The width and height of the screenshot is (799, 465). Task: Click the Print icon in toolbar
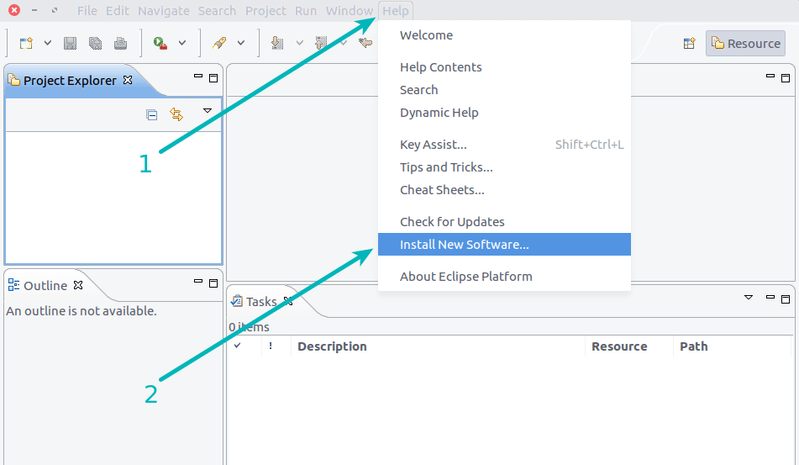pyautogui.click(x=120, y=43)
